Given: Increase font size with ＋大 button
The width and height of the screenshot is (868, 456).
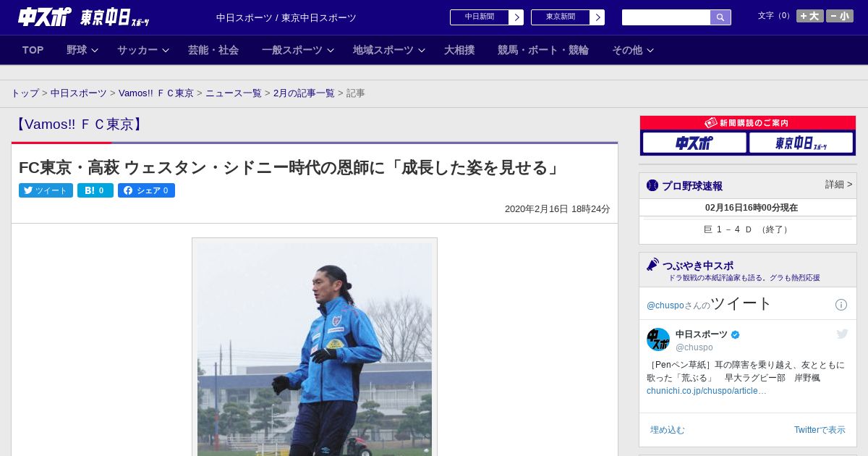Looking at the screenshot, I should pos(810,16).
